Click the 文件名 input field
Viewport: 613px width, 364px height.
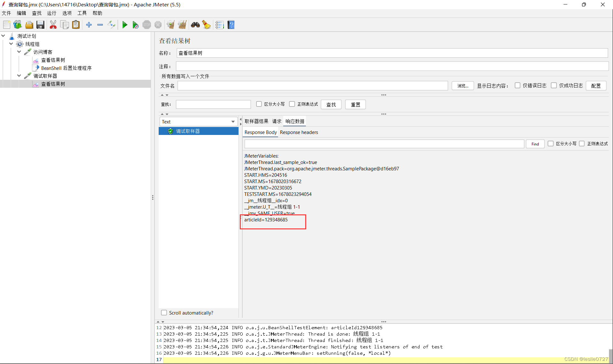pos(313,86)
